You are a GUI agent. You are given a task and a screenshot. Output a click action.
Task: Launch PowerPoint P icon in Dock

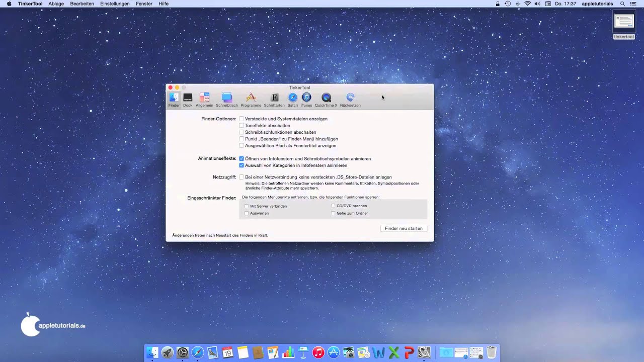(409, 352)
